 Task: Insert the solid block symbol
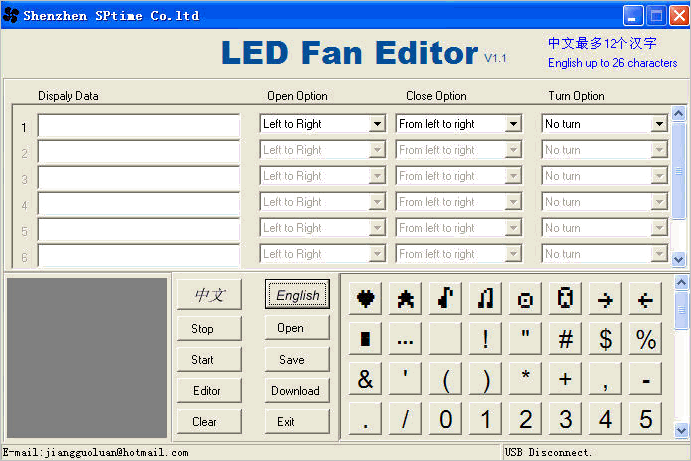pyautogui.click(x=365, y=338)
